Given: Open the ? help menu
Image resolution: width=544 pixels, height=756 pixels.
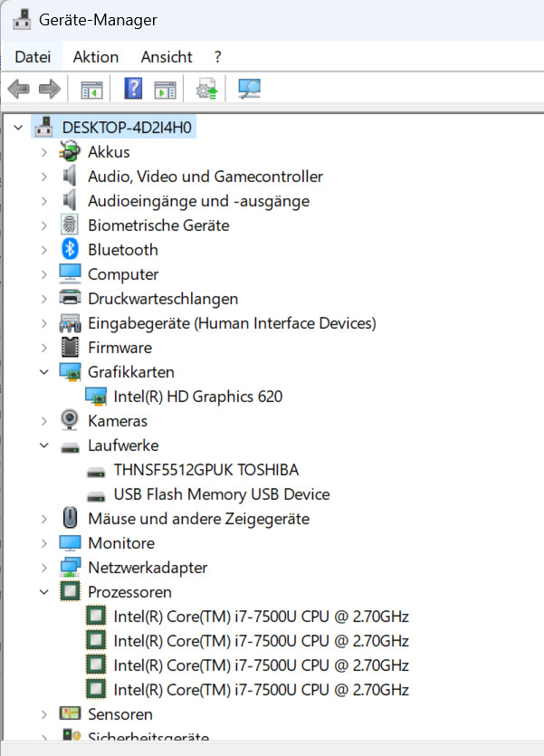Looking at the screenshot, I should [x=218, y=57].
